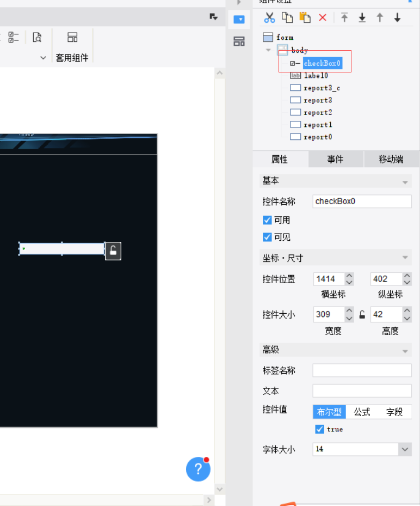
Task: Increase the 纵坐标 value
Action: [407, 276]
